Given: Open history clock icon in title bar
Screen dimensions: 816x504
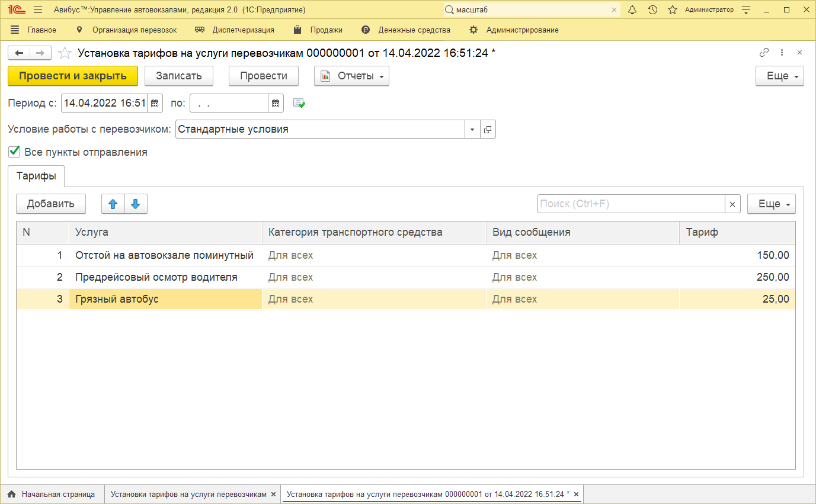Looking at the screenshot, I should point(652,9).
